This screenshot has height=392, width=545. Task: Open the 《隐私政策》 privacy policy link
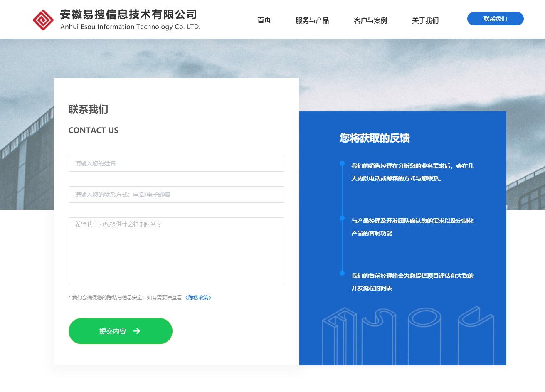click(198, 298)
